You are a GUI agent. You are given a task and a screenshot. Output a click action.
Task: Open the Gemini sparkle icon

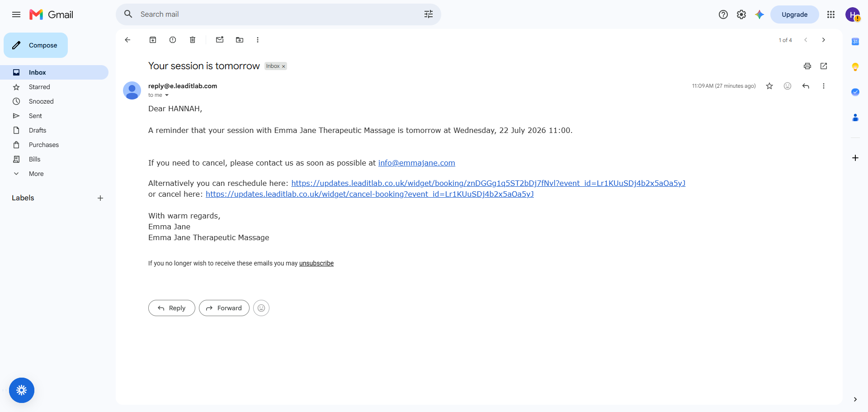759,14
